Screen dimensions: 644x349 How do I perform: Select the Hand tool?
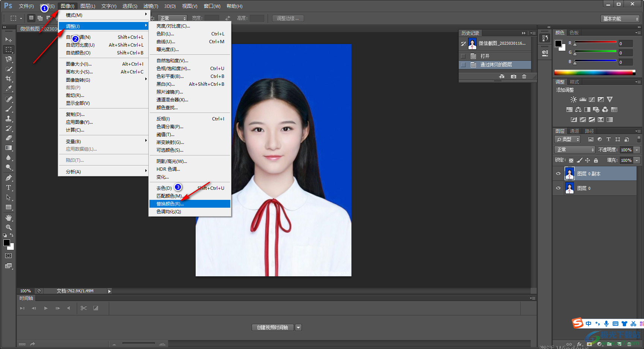pyautogui.click(x=9, y=218)
